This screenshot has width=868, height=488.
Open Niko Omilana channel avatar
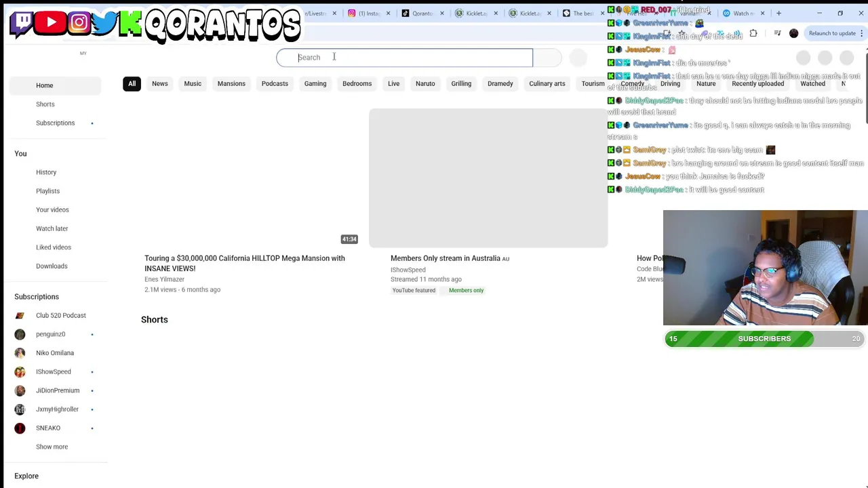[20, 353]
